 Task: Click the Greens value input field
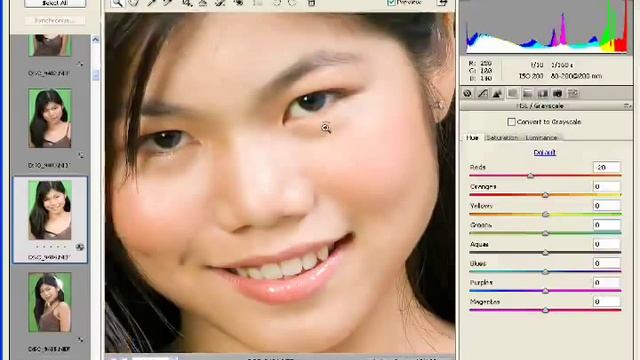tap(607, 225)
